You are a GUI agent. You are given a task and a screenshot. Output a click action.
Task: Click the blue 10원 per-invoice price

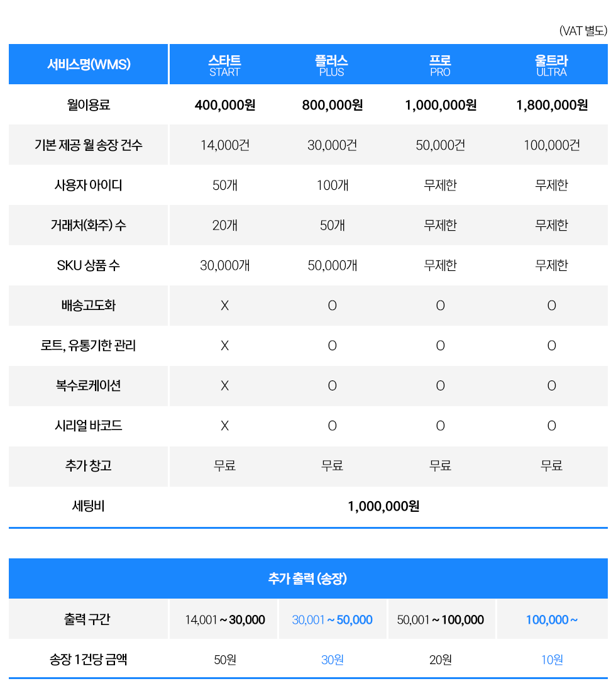[x=552, y=660]
